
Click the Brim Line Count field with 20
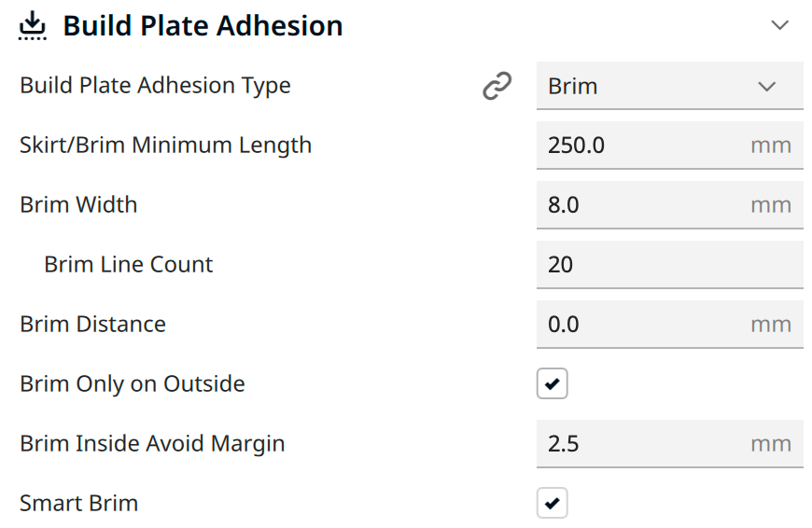(669, 265)
